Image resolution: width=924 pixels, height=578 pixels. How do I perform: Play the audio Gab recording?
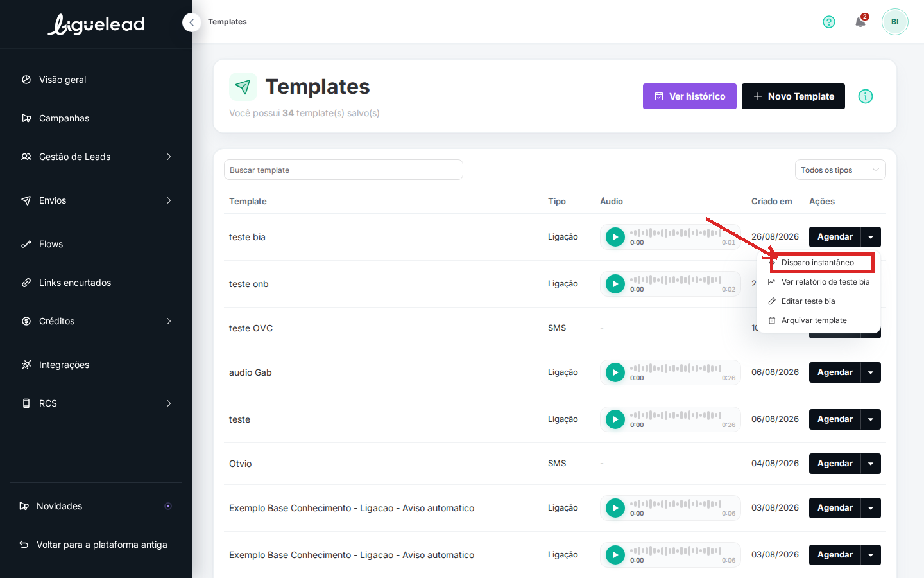pos(615,372)
